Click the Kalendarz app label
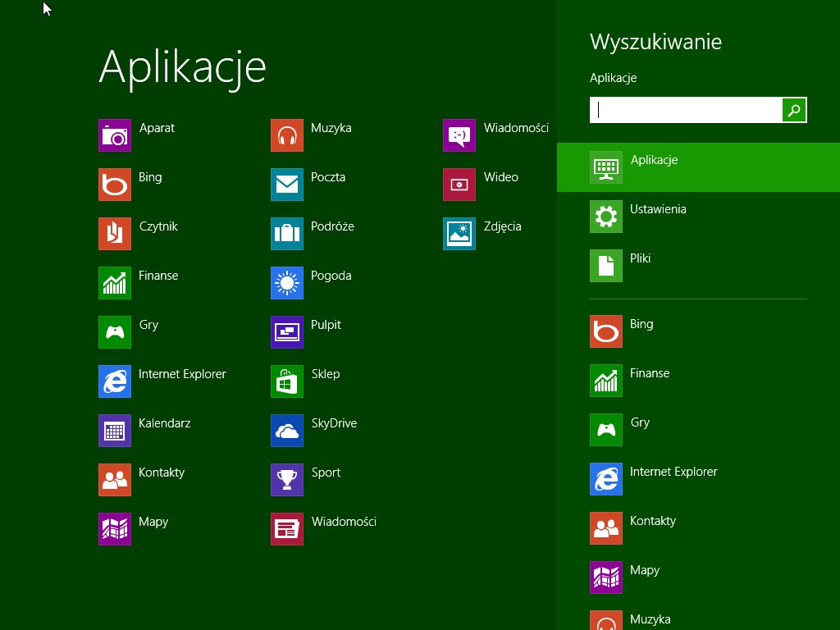The height and width of the screenshot is (630, 840). click(164, 423)
